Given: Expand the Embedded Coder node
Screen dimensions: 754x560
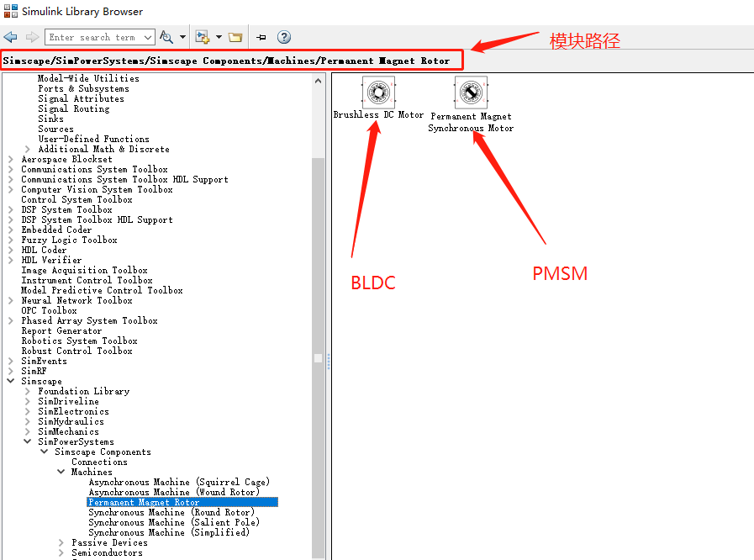Looking at the screenshot, I should 11,230.
